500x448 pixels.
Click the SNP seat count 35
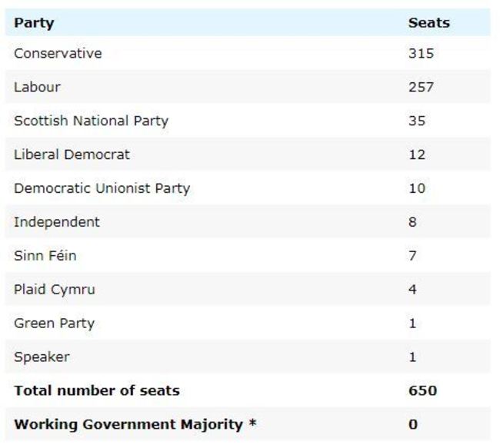click(x=417, y=121)
